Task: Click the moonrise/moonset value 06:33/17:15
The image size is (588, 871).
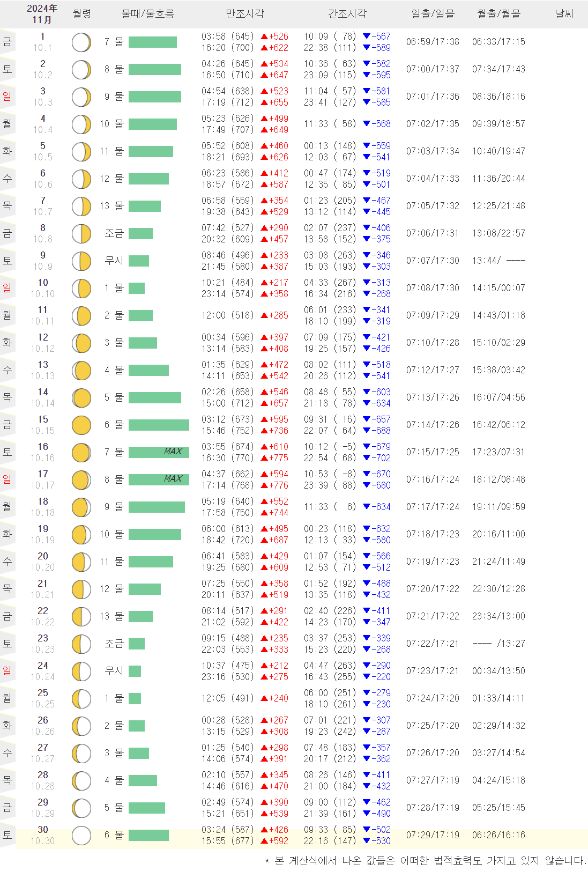Action: (498, 42)
